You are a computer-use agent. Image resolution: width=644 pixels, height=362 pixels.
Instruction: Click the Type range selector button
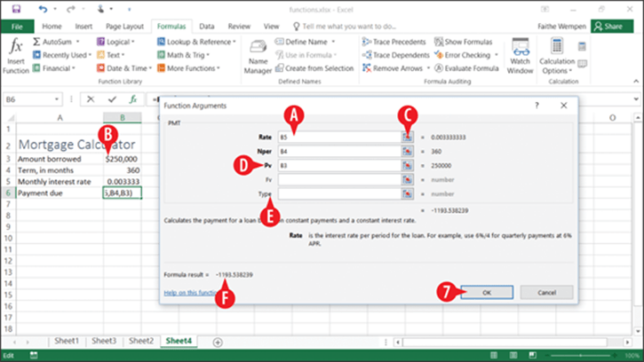click(407, 193)
